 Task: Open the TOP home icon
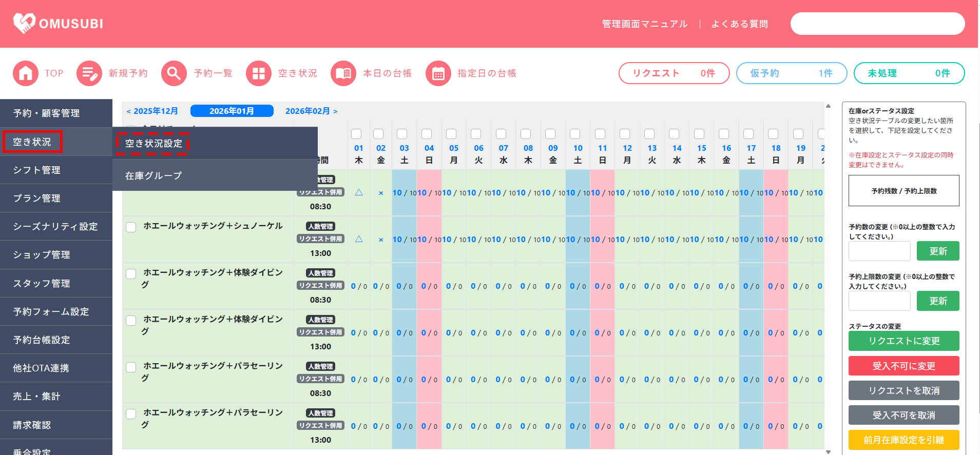tap(26, 73)
